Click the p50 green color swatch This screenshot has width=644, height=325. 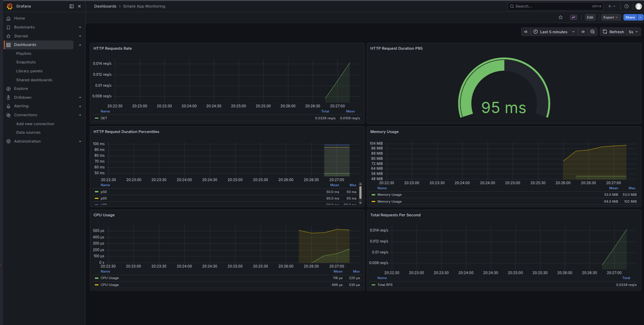coord(97,192)
